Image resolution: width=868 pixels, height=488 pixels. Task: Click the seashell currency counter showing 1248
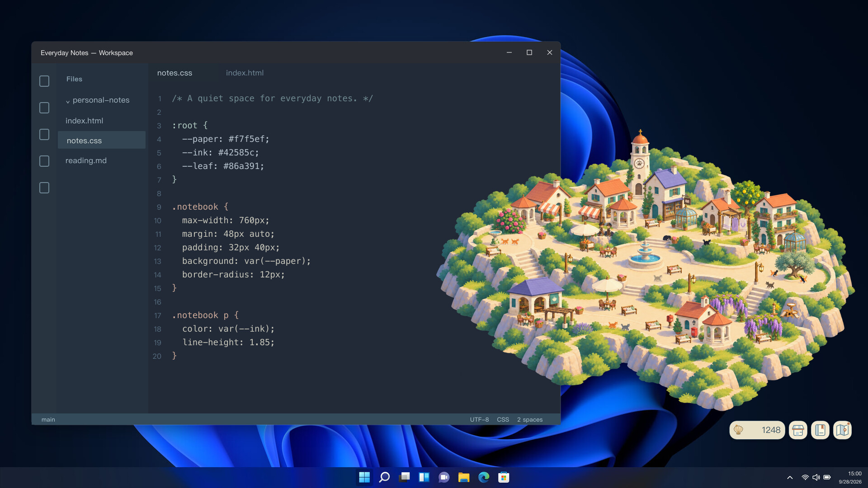757,430
